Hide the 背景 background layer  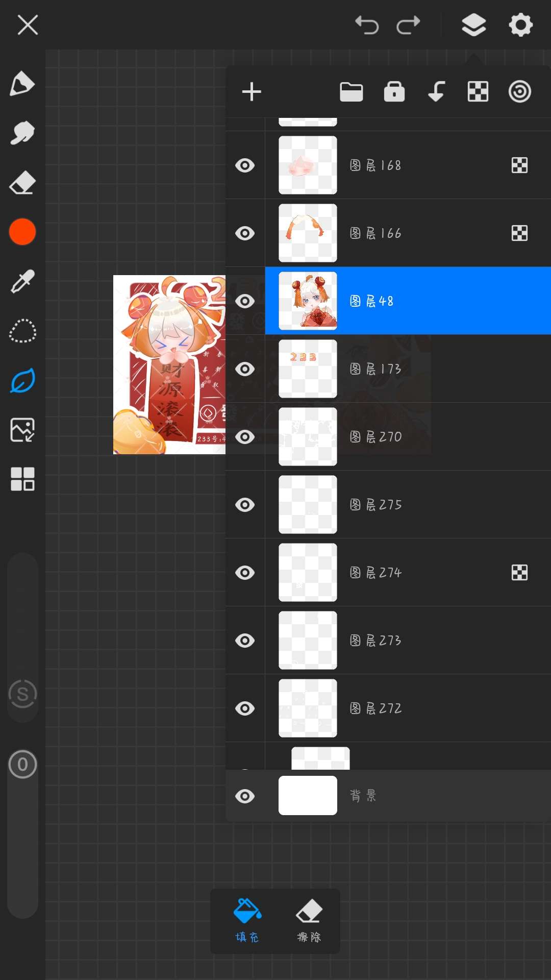tap(245, 796)
